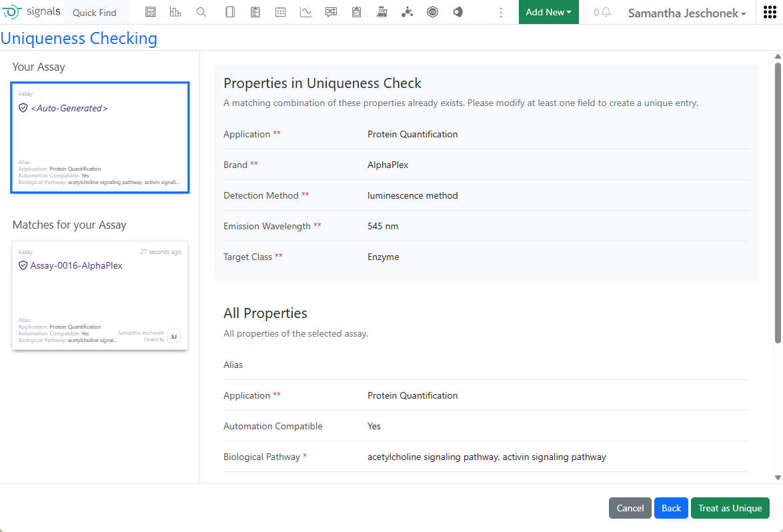Click the Target Class label
Viewport: 783px width, 532px height.
tap(247, 257)
